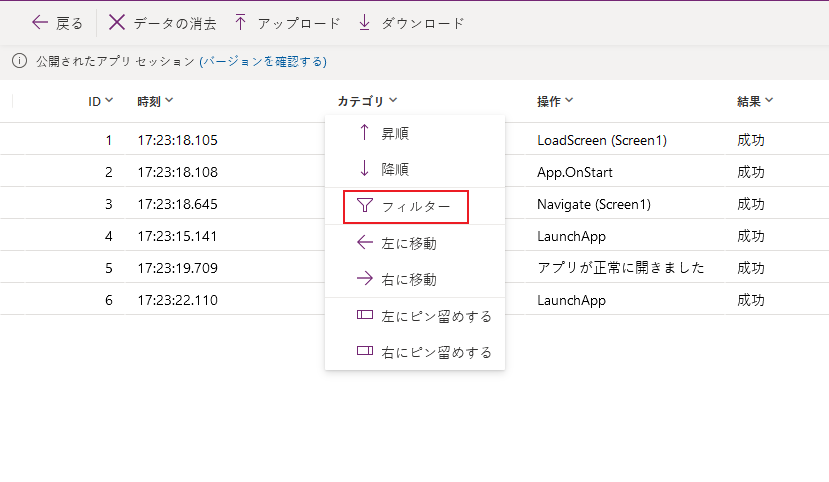The width and height of the screenshot is (829, 482).
Task: Choose 右にピン留めする menu entry
Action: [415, 352]
